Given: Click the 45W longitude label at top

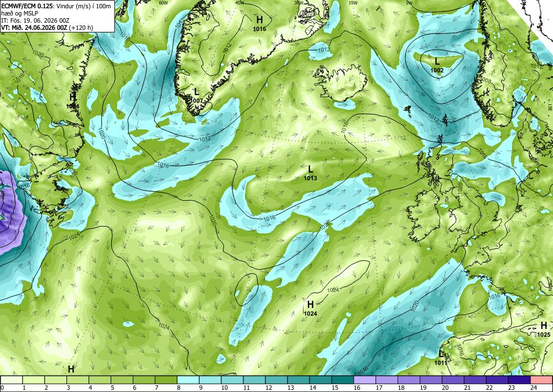Looking at the screenshot, I should 239,3.
